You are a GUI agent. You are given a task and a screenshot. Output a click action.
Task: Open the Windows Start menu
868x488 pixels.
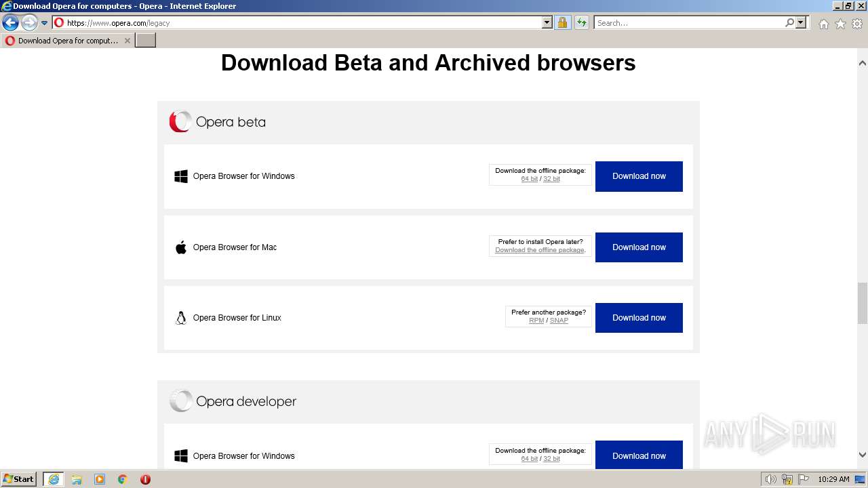click(x=19, y=479)
